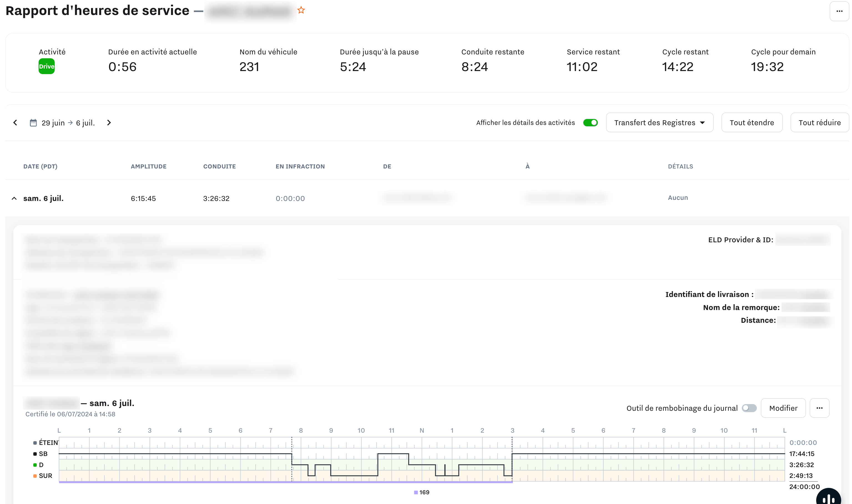Click the Durée en activité actuelle 0:56
852x504 pixels.
coord(122,67)
